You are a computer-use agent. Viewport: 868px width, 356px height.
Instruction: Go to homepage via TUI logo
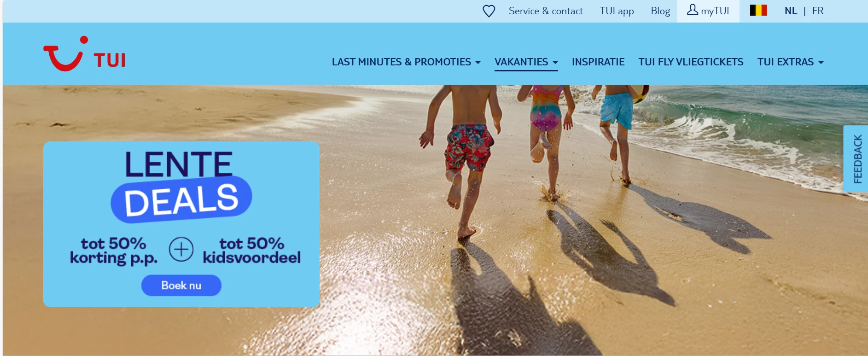coord(84,54)
